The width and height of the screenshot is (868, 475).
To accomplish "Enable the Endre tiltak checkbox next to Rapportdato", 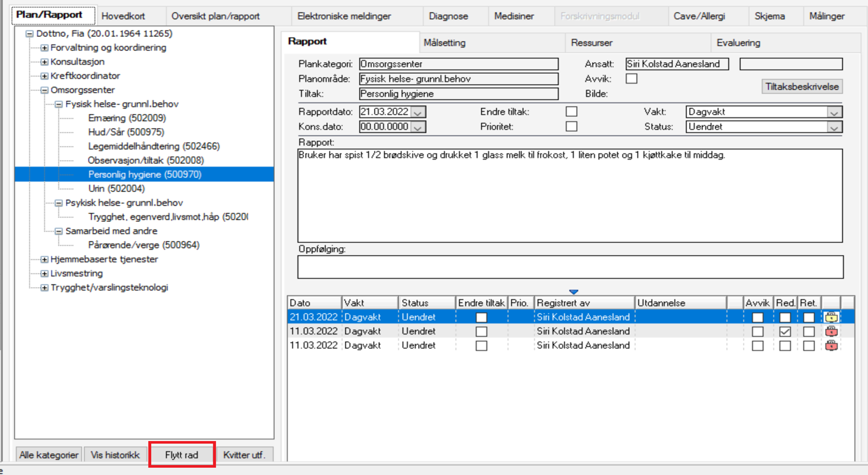I will pyautogui.click(x=572, y=112).
